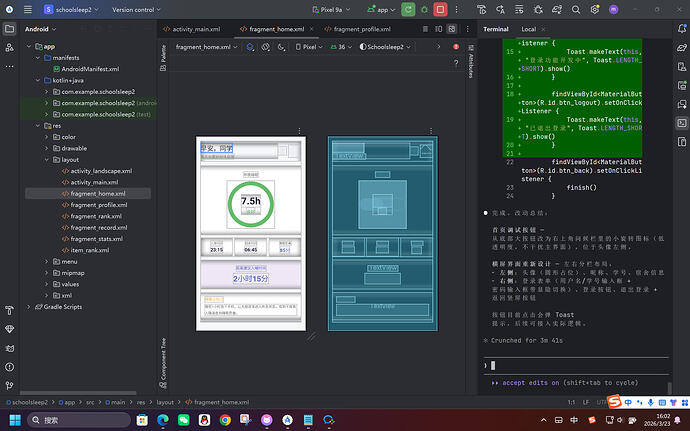Click the terminal prompt input line

576,365
